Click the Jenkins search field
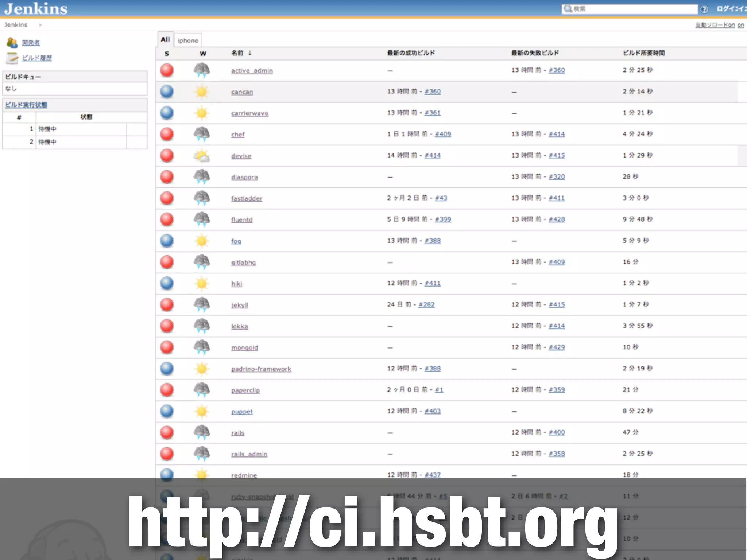This screenshot has width=747, height=560. pos(630,9)
